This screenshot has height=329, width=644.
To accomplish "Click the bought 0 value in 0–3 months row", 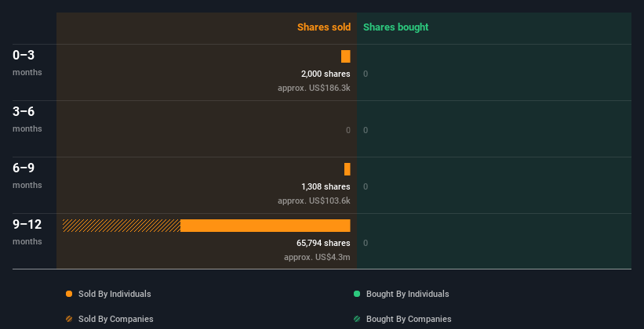I will point(366,74).
